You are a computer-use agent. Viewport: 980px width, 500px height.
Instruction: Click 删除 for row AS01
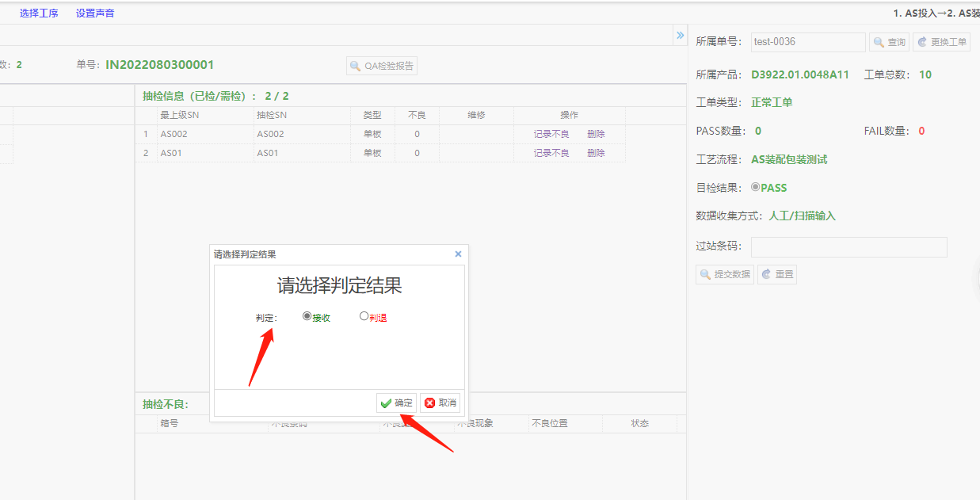(x=596, y=153)
